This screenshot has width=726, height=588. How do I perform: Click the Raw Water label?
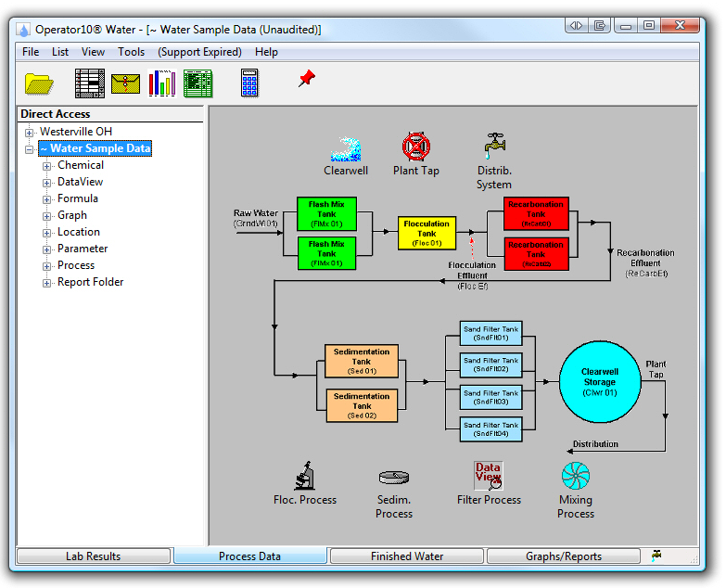click(256, 218)
